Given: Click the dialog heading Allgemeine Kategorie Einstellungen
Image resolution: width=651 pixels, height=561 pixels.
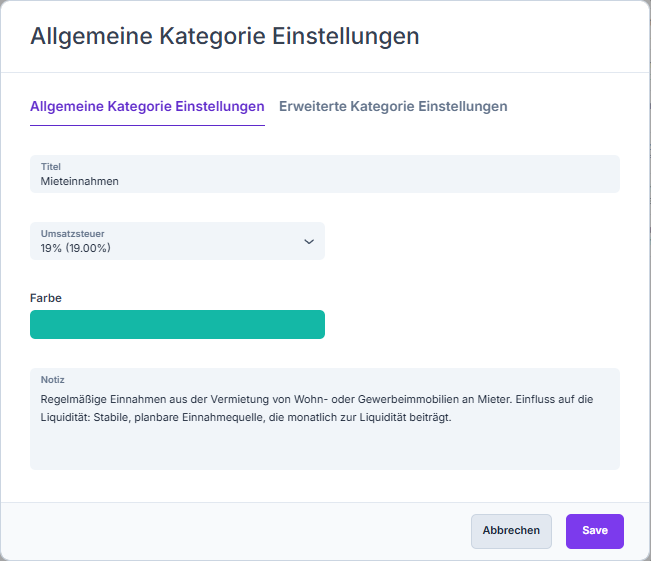Looking at the screenshot, I should pyautogui.click(x=225, y=37).
